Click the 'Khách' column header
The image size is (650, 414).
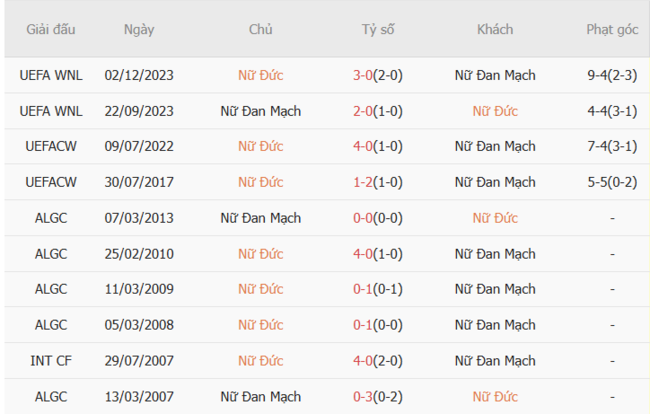[x=495, y=29]
